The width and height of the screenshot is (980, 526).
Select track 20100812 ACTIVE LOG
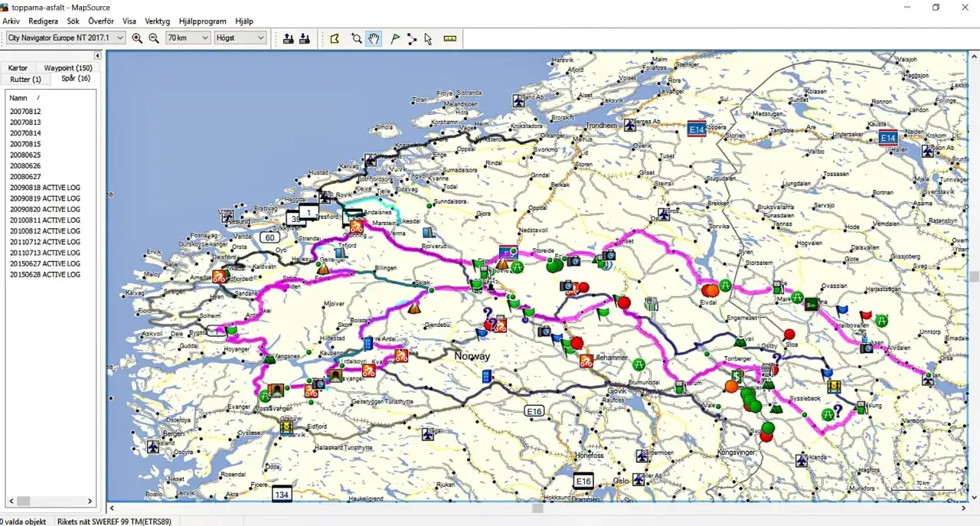(x=45, y=231)
